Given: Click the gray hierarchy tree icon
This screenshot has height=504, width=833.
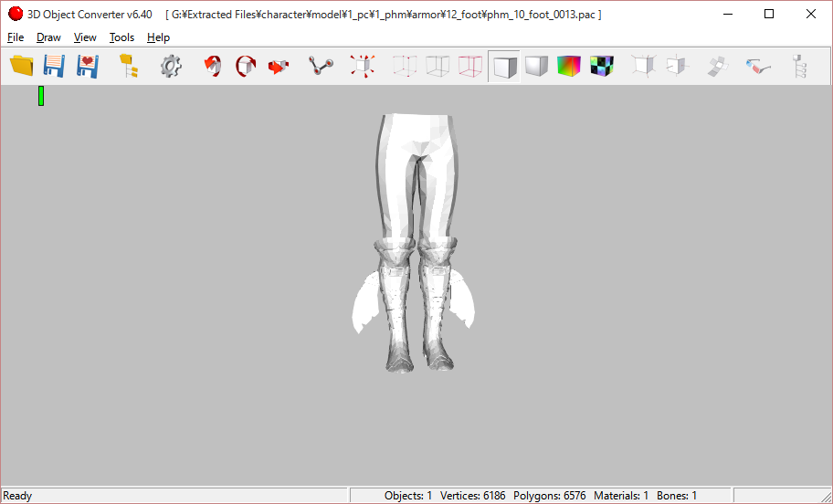Looking at the screenshot, I should 799,66.
